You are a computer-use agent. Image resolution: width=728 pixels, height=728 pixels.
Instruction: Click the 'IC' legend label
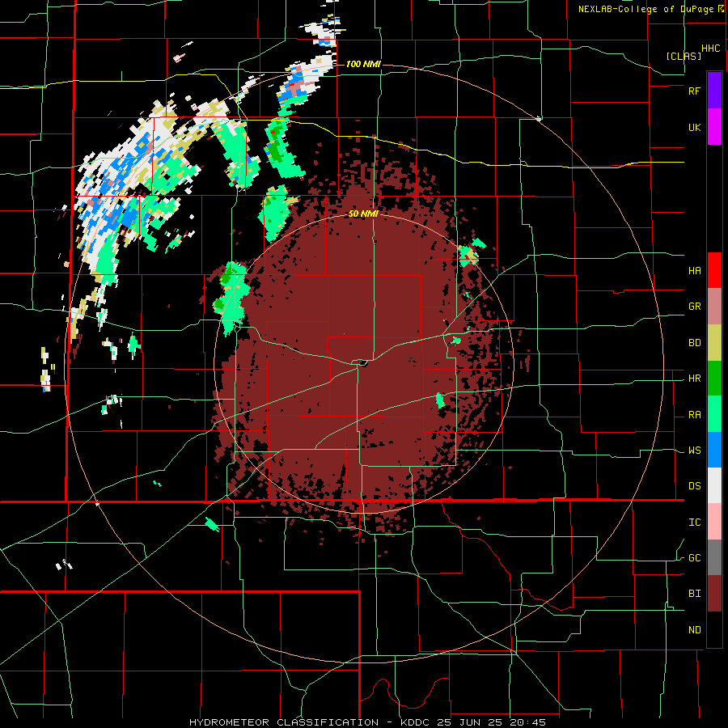point(694,523)
